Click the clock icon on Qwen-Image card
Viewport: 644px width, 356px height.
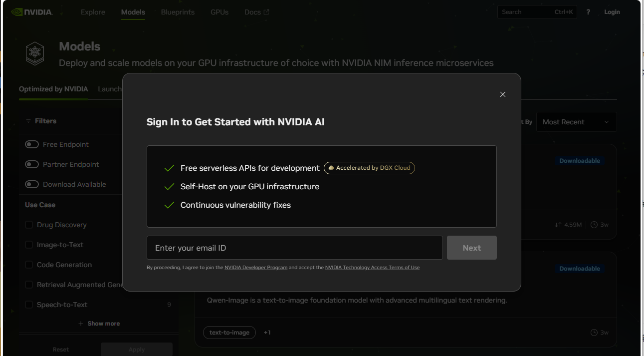pos(594,333)
